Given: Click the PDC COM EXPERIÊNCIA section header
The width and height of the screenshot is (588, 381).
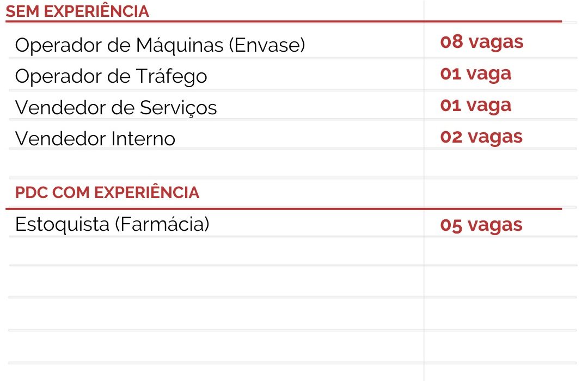Looking at the screenshot, I should pos(107,193).
